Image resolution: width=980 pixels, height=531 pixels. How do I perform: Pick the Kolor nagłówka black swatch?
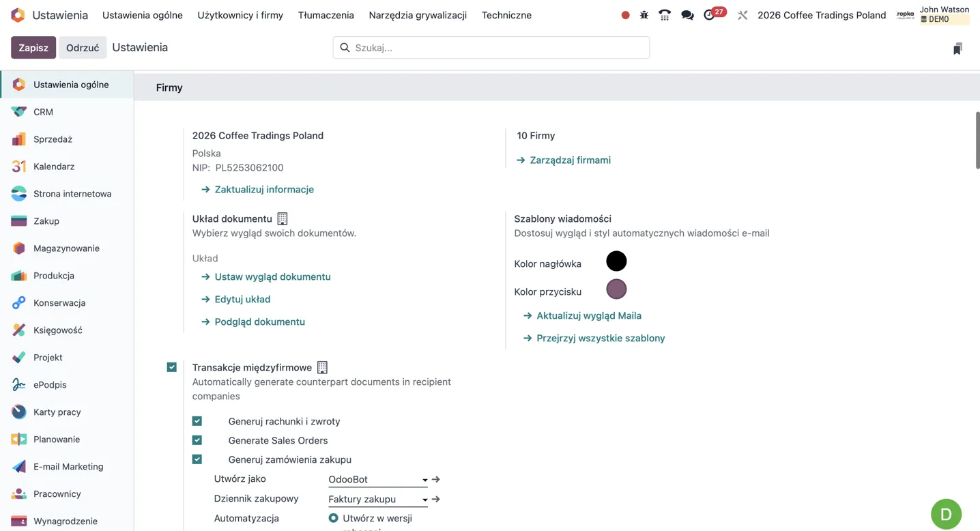(x=616, y=261)
